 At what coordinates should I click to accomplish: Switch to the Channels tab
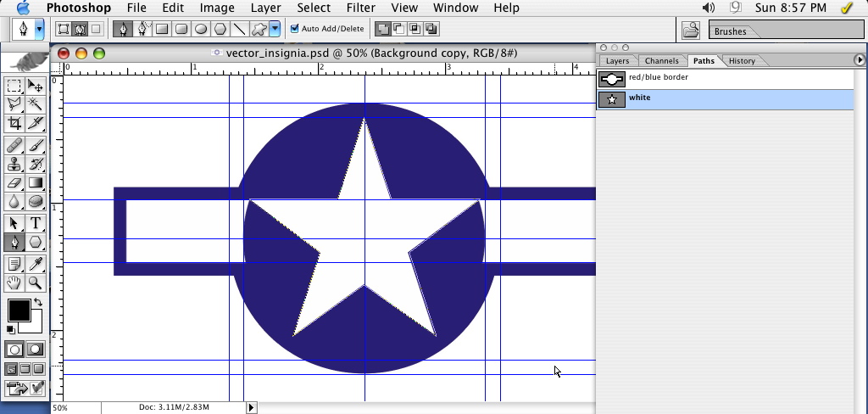[x=661, y=61]
